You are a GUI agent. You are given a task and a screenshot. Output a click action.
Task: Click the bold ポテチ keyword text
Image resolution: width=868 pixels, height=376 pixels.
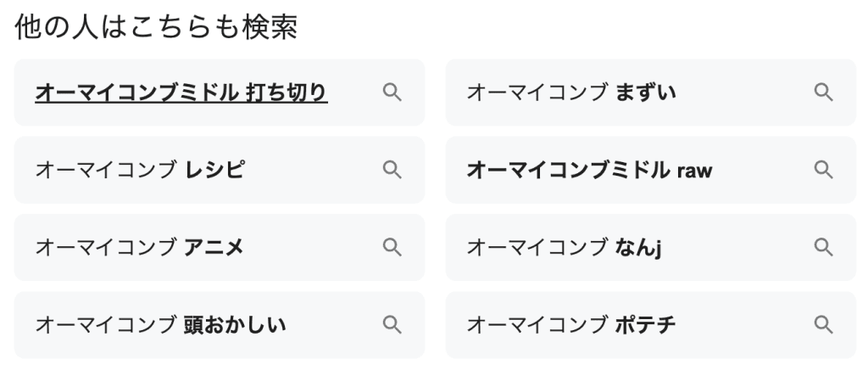[x=645, y=324]
